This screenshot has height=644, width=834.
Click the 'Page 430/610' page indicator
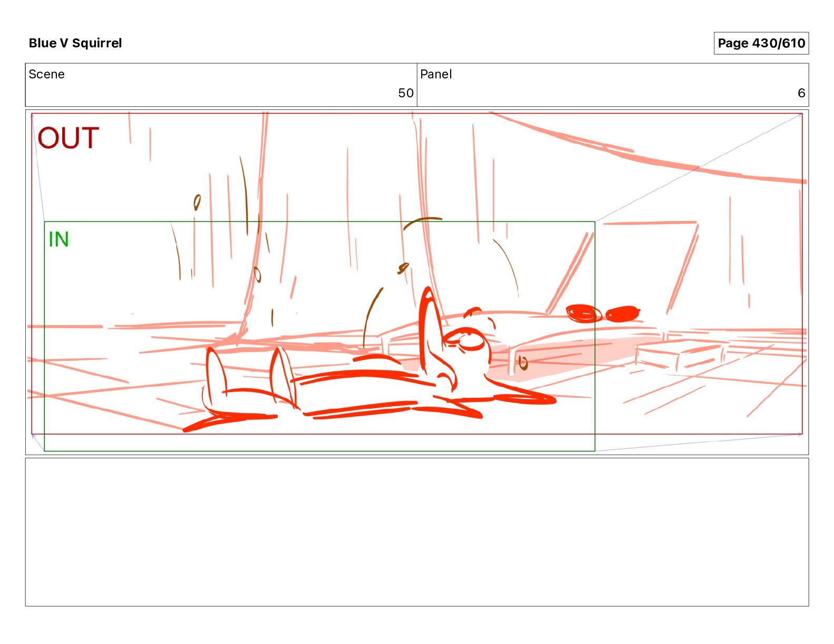tap(761, 43)
